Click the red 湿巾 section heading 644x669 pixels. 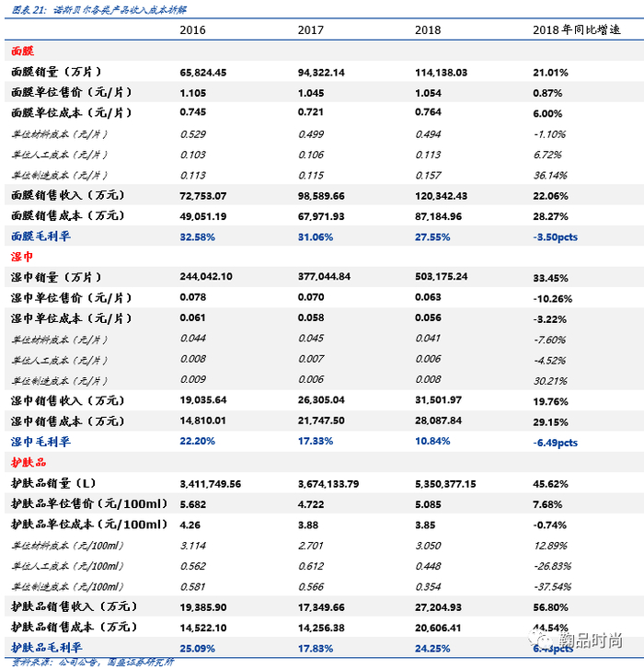click(x=22, y=257)
